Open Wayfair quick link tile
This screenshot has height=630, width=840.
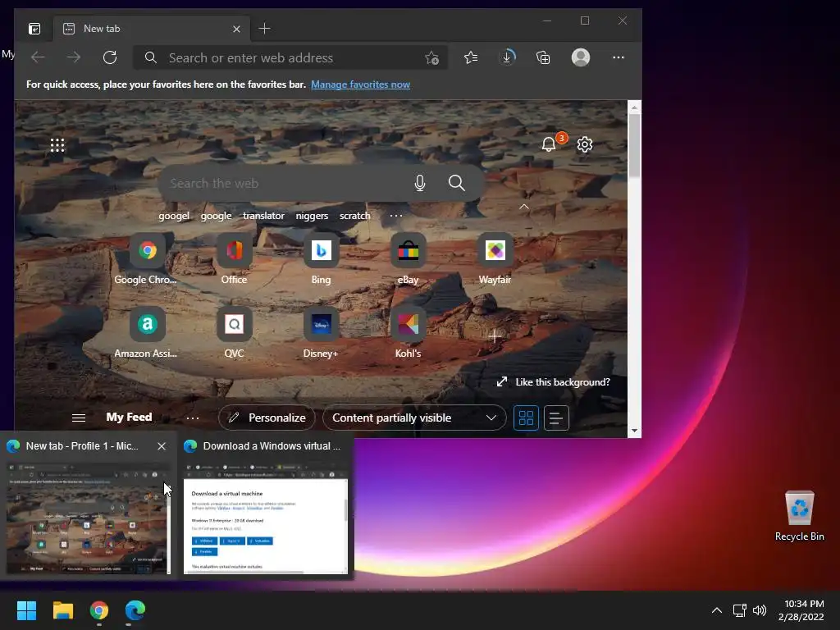[x=495, y=259]
